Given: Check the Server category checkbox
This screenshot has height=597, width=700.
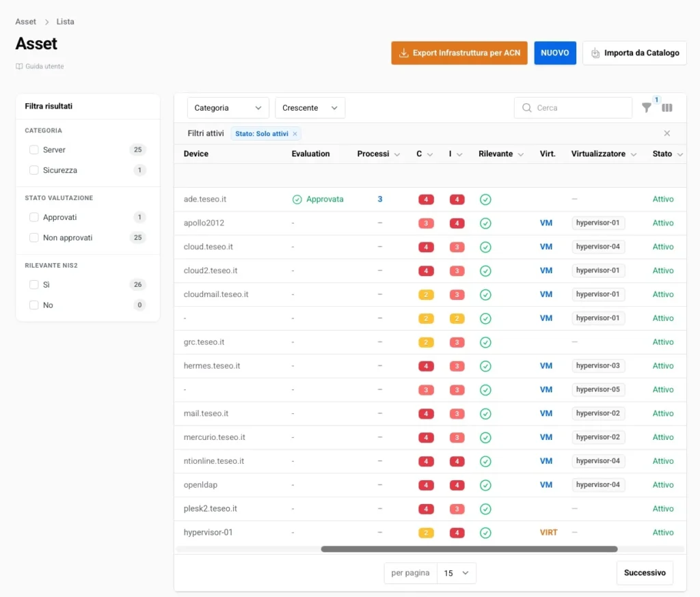Looking at the screenshot, I should point(34,150).
